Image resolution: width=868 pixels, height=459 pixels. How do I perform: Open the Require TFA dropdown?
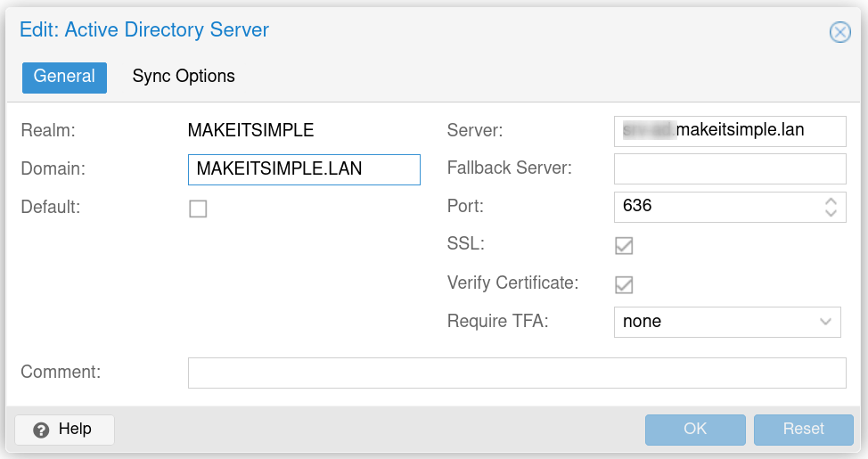824,322
